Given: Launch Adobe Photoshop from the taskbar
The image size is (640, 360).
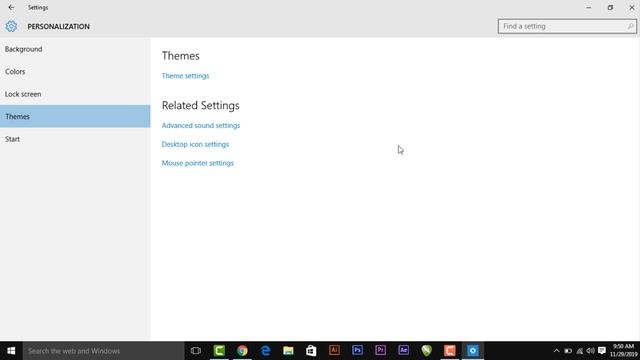Looking at the screenshot, I should 357,350.
